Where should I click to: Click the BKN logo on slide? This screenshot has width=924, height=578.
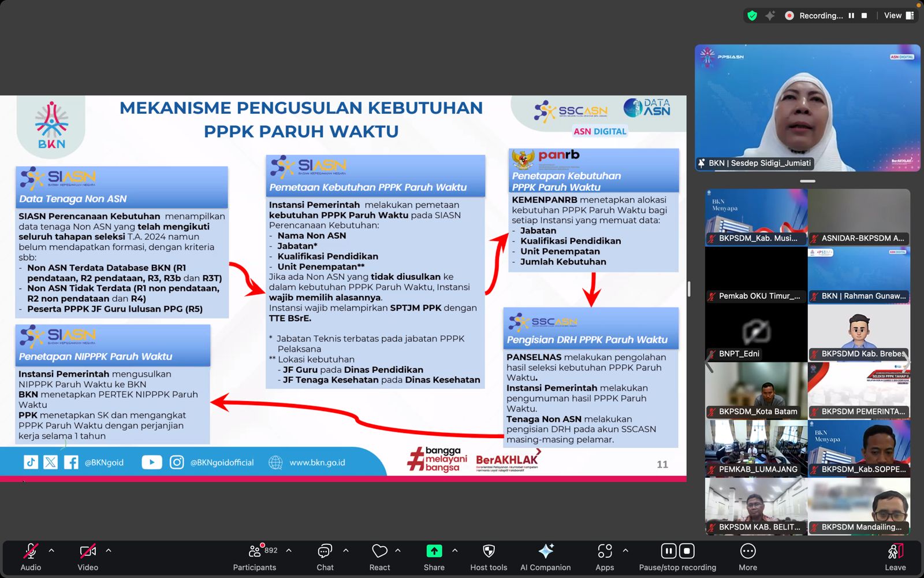pyautogui.click(x=51, y=126)
